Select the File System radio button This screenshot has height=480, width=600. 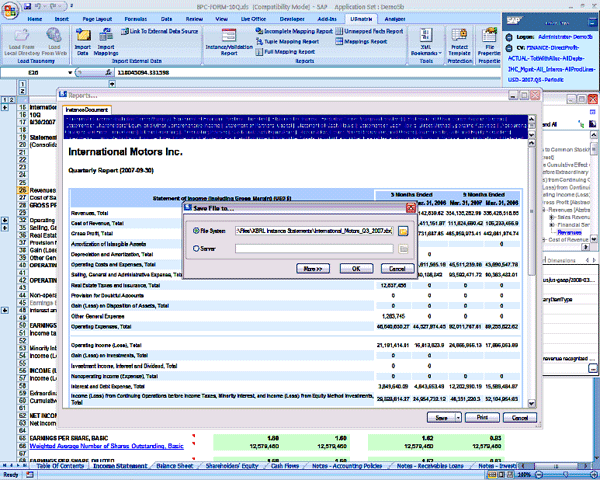coord(194,231)
